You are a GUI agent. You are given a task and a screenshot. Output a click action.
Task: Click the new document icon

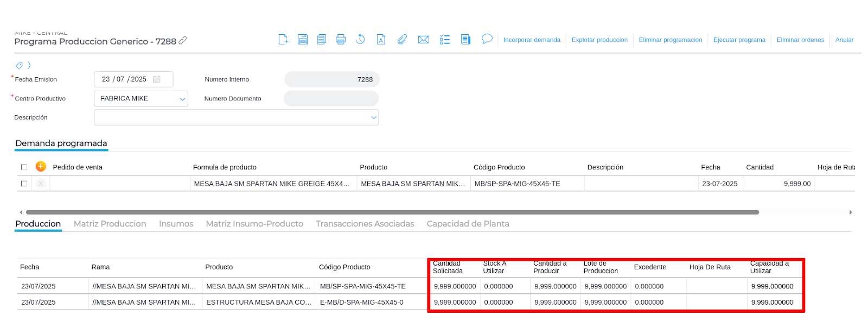click(x=283, y=40)
